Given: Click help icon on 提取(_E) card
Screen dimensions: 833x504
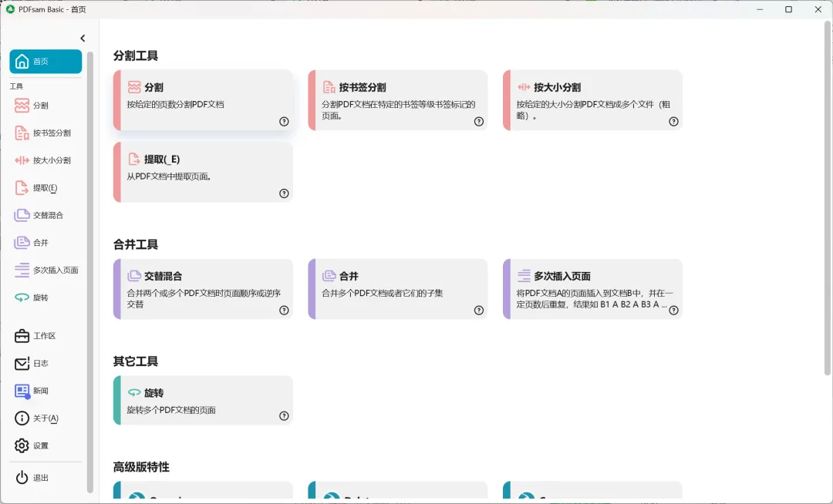Looking at the screenshot, I should click(x=284, y=193).
